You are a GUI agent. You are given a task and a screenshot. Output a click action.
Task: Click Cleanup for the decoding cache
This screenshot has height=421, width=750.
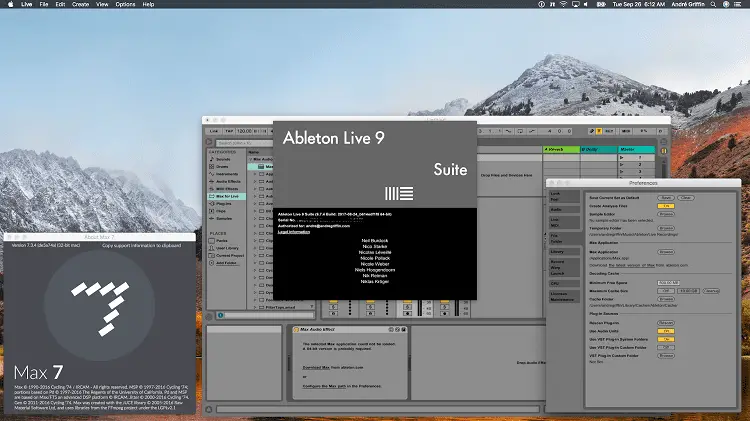[x=711, y=291]
